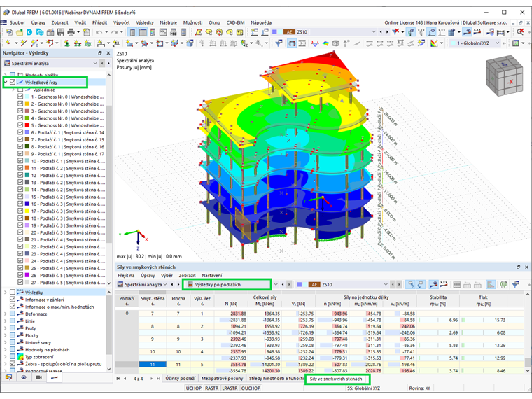The height and width of the screenshot is (399, 532).
Task: Click the table filter funnel icon
Action: point(516,284)
